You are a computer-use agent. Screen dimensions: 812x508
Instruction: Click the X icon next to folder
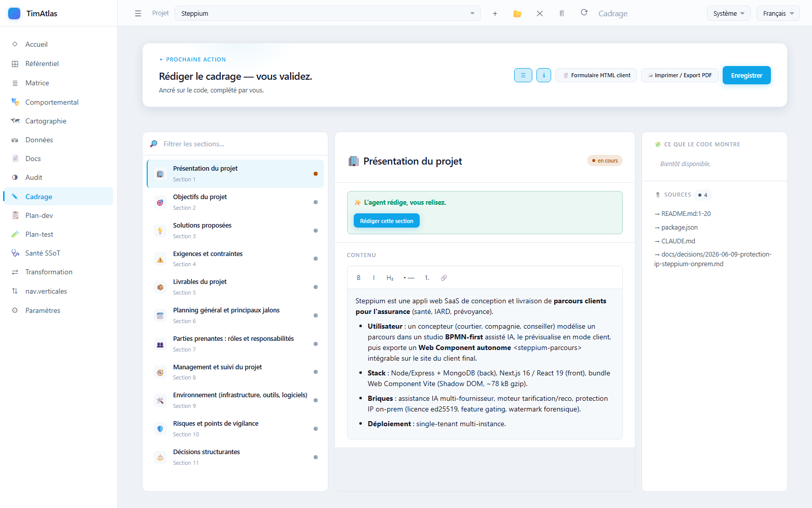[x=539, y=14]
